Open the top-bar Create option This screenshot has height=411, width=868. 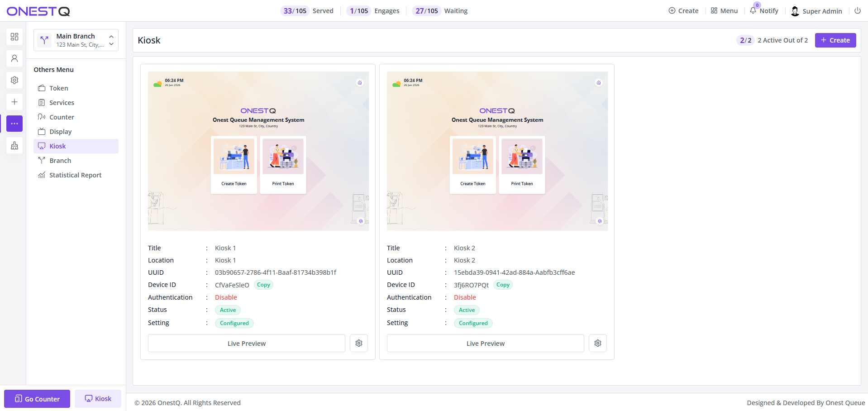(683, 11)
